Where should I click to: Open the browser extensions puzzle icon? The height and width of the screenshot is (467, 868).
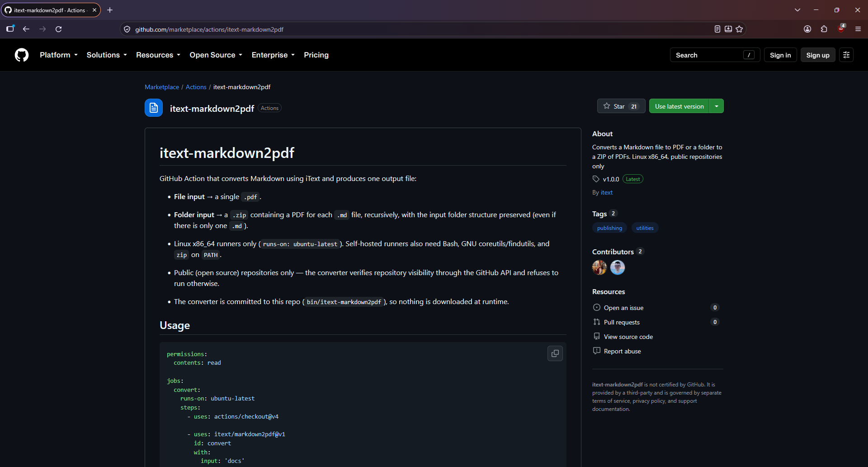(x=824, y=29)
